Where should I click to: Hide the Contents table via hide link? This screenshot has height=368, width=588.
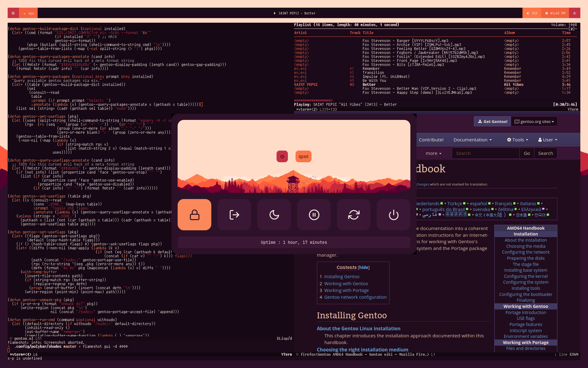[364, 267]
